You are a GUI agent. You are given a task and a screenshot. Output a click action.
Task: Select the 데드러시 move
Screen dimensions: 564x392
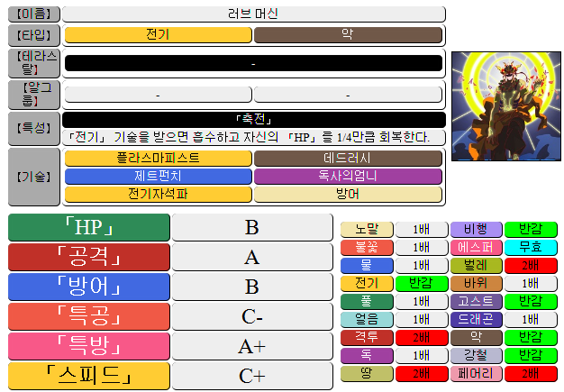pyautogui.click(x=348, y=158)
